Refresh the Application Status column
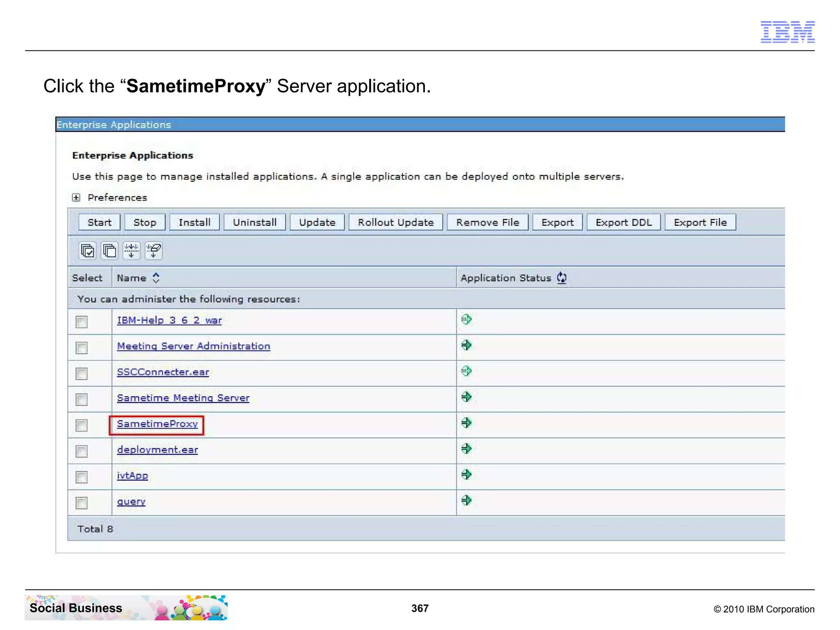The height and width of the screenshot is (630, 840). (562, 278)
